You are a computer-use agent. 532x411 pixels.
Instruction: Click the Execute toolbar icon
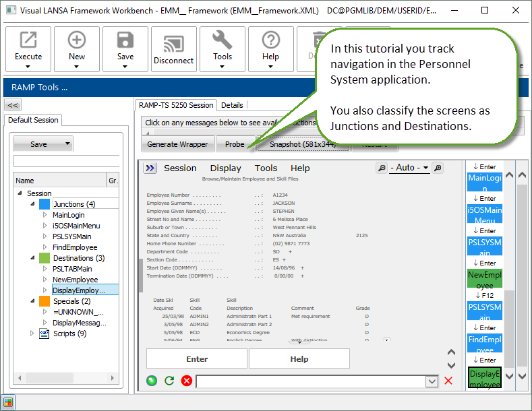pos(28,40)
